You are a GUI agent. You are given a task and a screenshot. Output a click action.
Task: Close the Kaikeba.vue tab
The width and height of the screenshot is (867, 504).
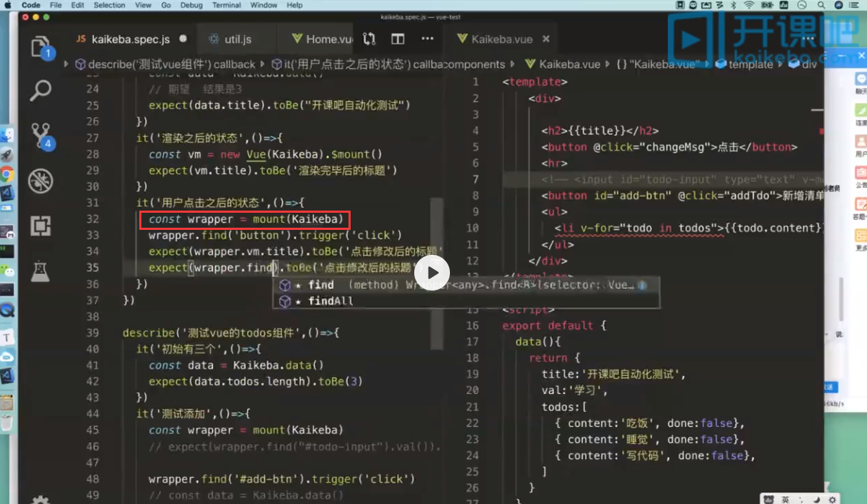coord(547,39)
